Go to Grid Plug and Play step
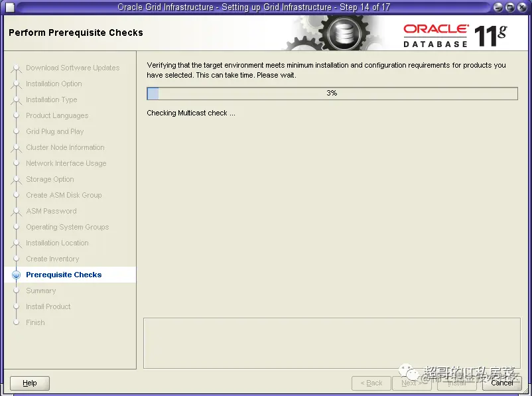 [x=54, y=131]
